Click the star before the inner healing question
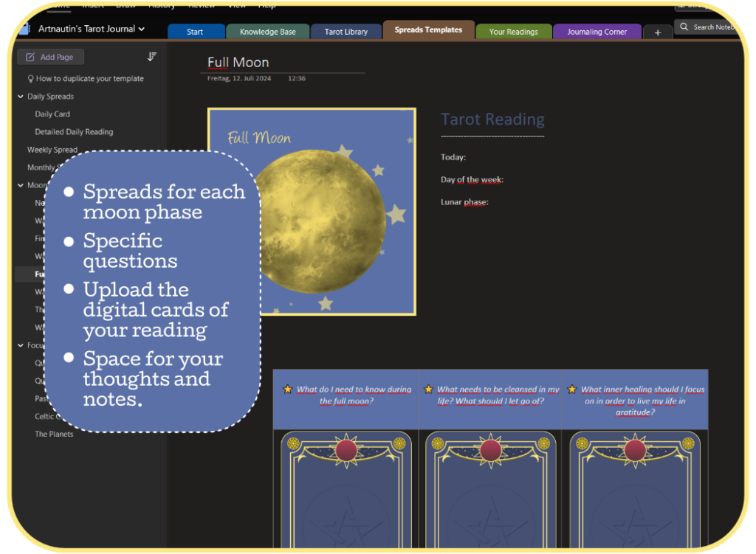The width and height of the screenshot is (756, 554). tap(571, 389)
